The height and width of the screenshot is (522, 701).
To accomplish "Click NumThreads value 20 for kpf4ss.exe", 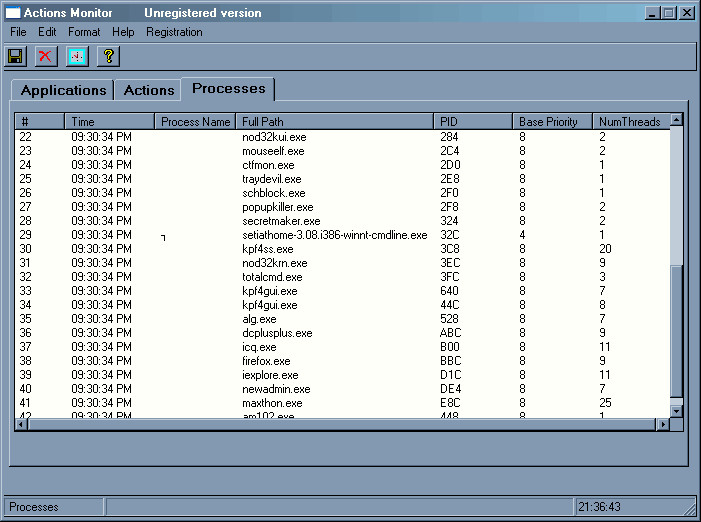I will click(x=605, y=249).
